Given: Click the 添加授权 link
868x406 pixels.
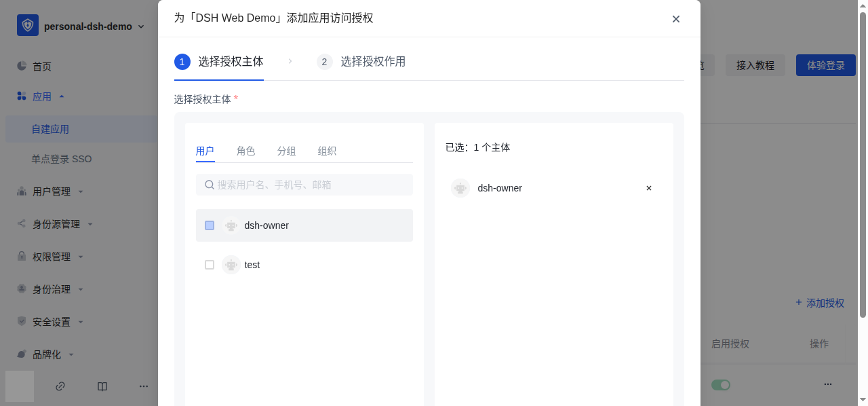Looking at the screenshot, I should pos(820,303).
